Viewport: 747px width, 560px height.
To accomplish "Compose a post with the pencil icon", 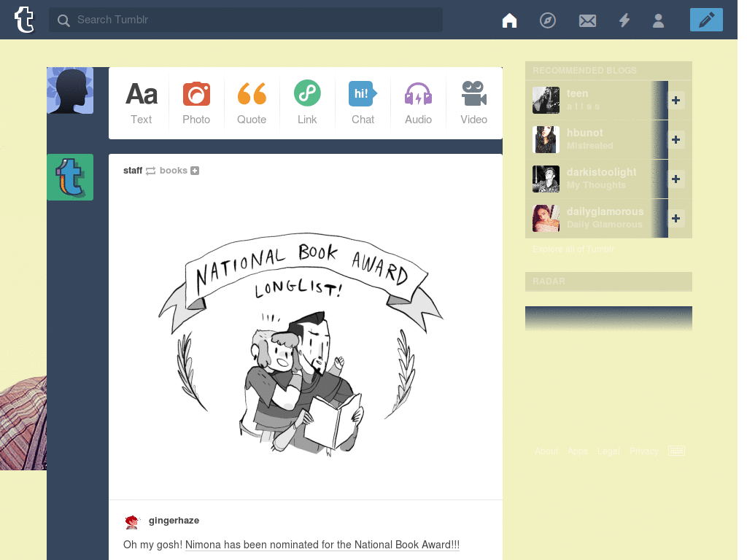I will (x=705, y=20).
